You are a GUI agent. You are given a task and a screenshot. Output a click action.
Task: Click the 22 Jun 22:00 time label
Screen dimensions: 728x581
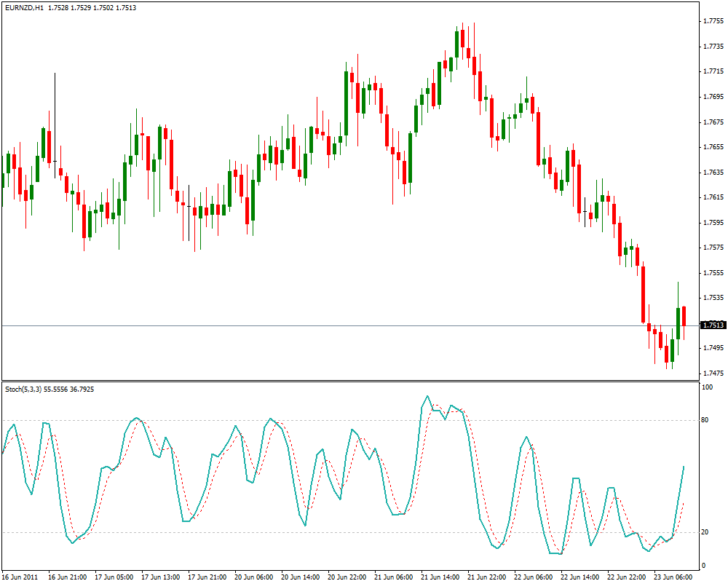627,577
